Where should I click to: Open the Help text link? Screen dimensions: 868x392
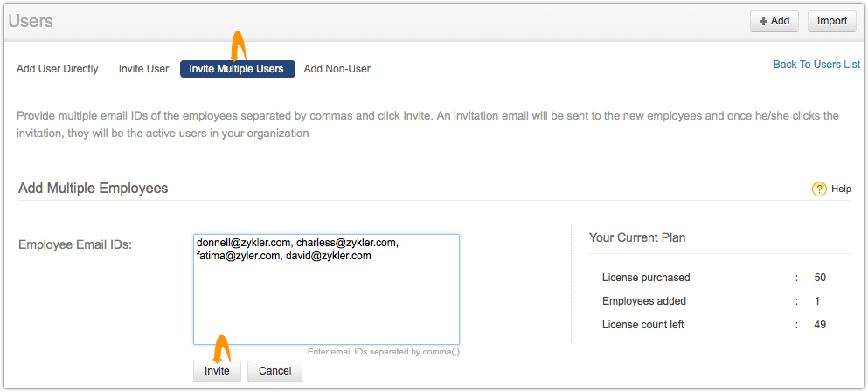[x=841, y=189]
